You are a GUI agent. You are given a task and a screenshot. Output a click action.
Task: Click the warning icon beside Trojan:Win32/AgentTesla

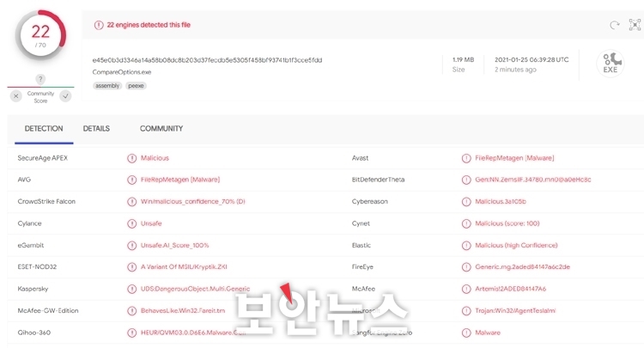point(466,311)
